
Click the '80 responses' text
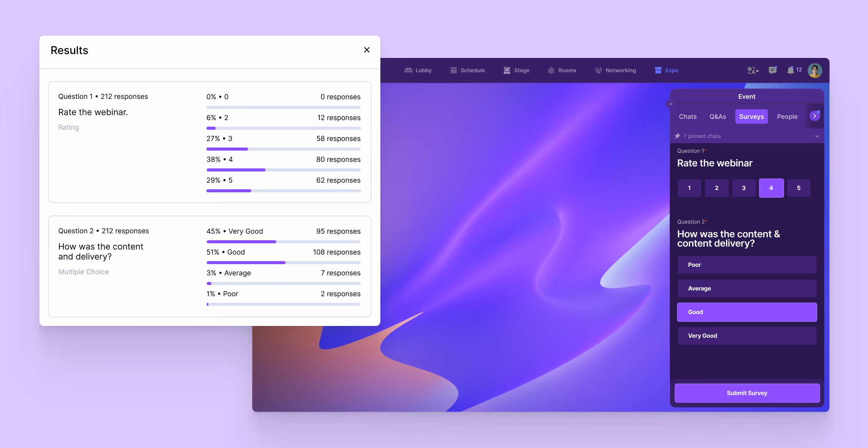tap(338, 160)
